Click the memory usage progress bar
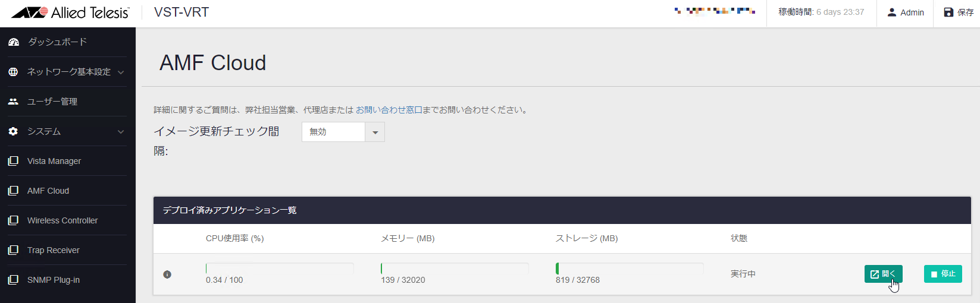Screen dimensions: 980x303 coord(455,269)
